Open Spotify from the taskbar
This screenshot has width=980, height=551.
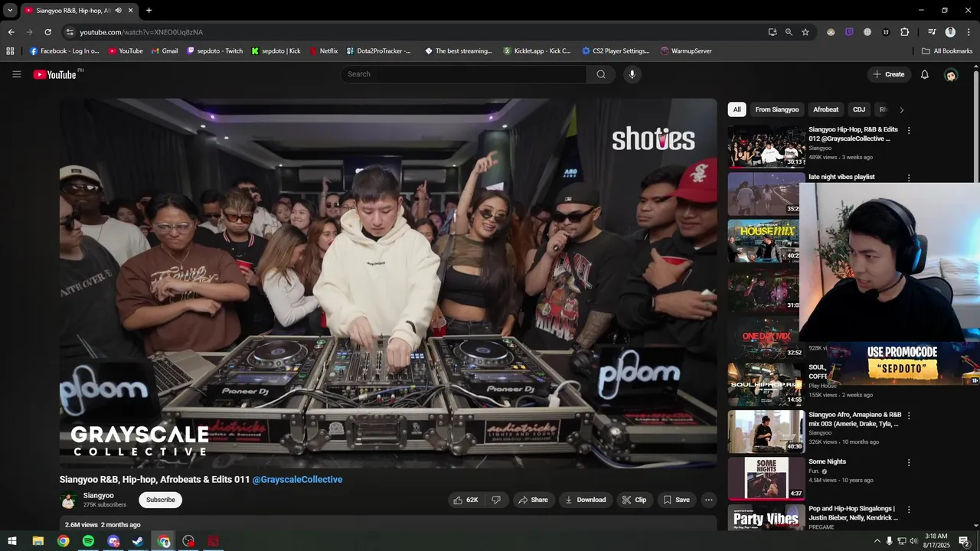coord(88,541)
